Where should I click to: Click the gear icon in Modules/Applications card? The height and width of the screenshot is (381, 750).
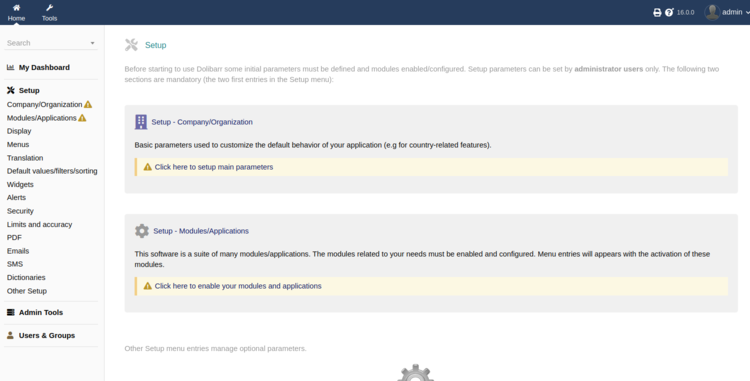tap(142, 231)
